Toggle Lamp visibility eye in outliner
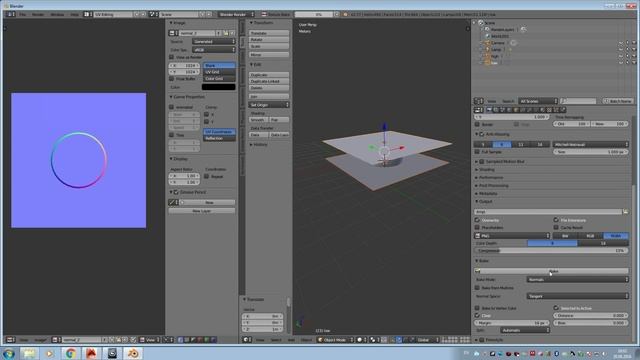Screen dimensions: 640x360 [620, 49]
